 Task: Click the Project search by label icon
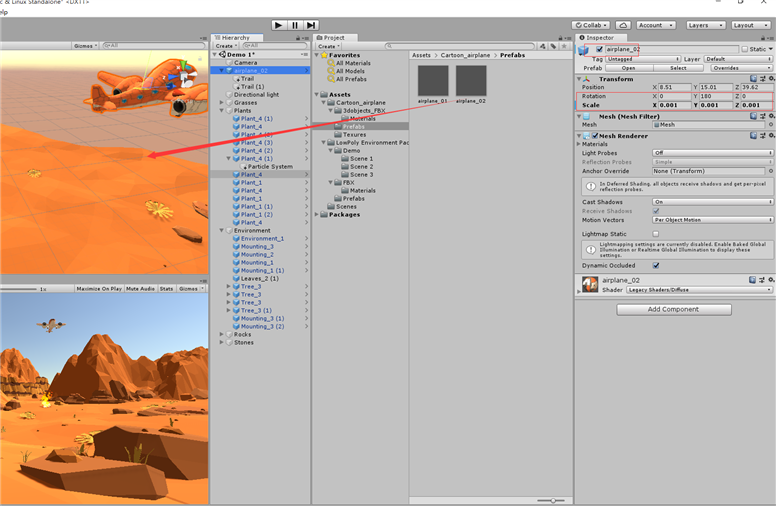coord(553,46)
